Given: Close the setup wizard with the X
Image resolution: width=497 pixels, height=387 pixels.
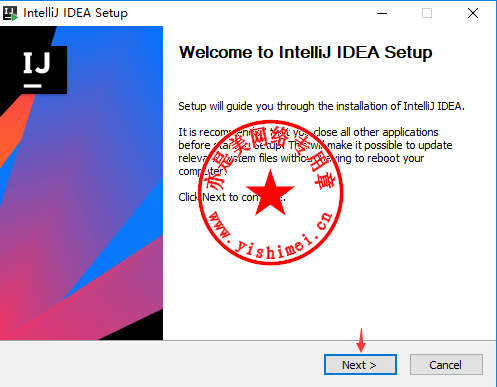Looking at the screenshot, I should (x=473, y=13).
